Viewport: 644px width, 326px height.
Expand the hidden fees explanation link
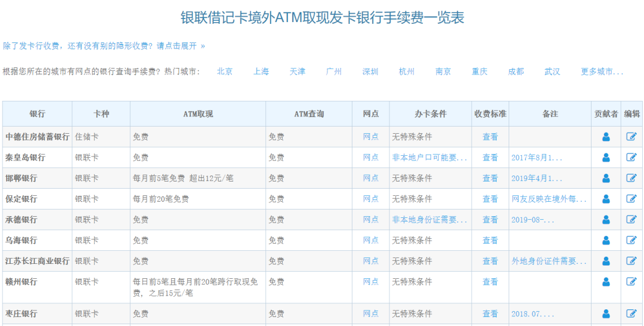coord(104,46)
